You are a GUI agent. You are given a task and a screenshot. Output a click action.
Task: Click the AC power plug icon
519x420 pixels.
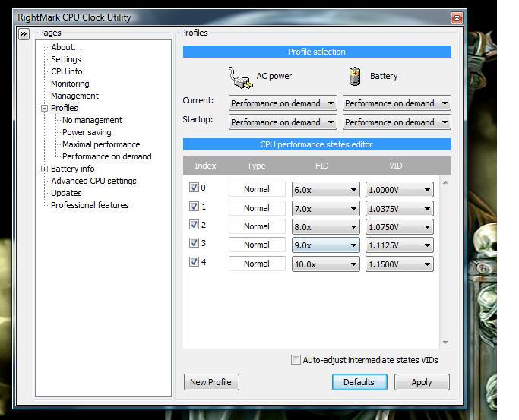point(241,77)
